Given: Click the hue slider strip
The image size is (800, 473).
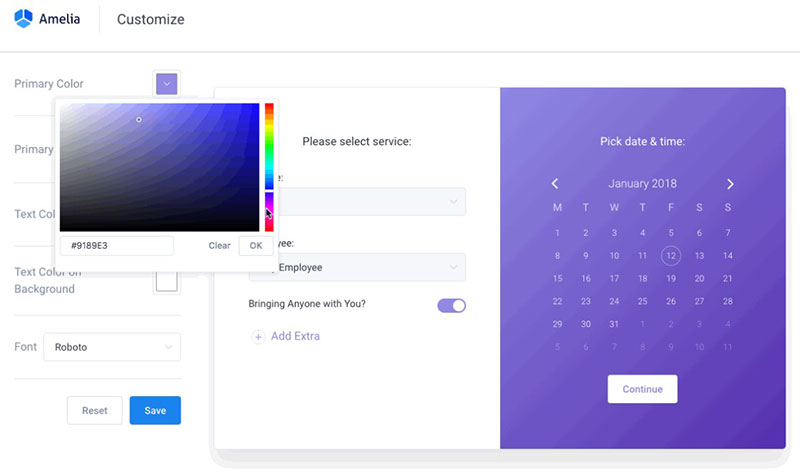Looking at the screenshot, I should (269, 167).
